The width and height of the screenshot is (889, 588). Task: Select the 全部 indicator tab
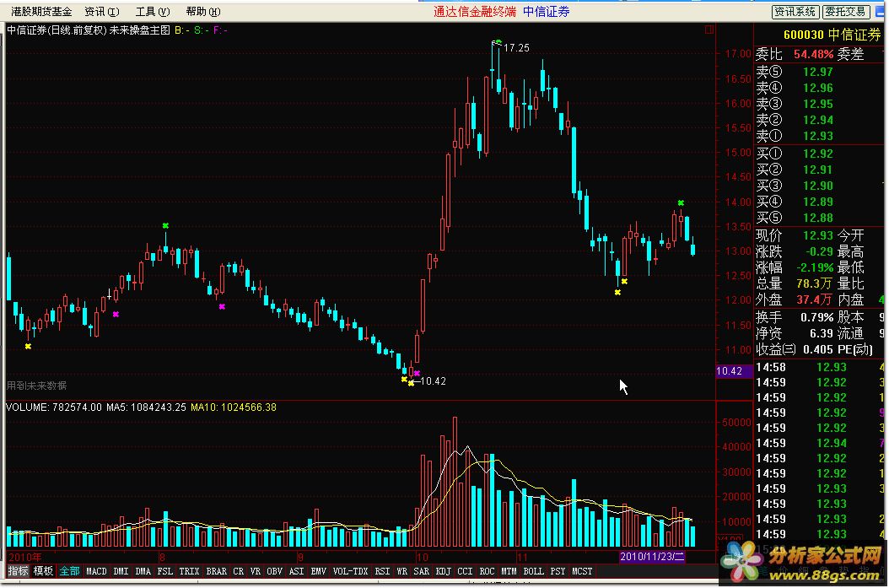[69, 571]
